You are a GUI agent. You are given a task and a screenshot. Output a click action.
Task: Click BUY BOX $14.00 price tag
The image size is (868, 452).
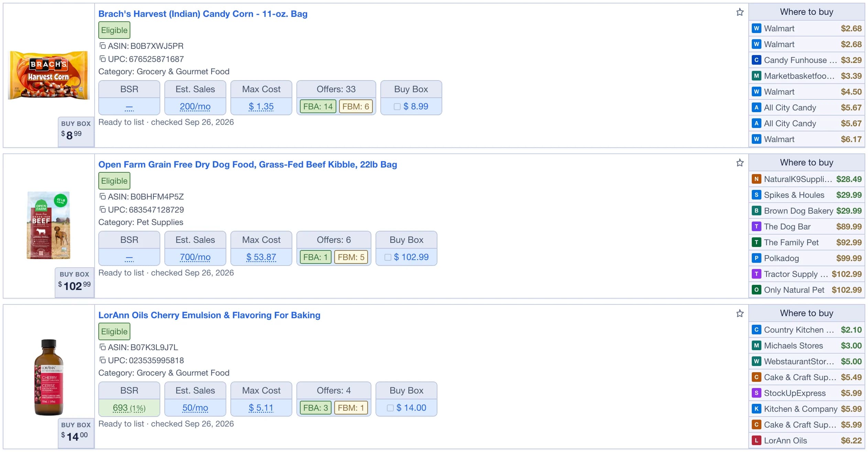[x=76, y=433]
